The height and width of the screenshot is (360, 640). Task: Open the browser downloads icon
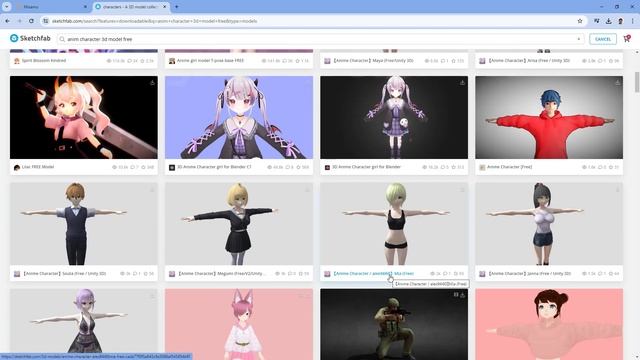point(609,21)
